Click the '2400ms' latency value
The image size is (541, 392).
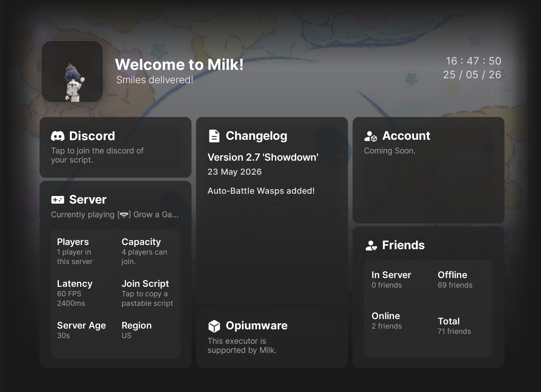point(71,303)
